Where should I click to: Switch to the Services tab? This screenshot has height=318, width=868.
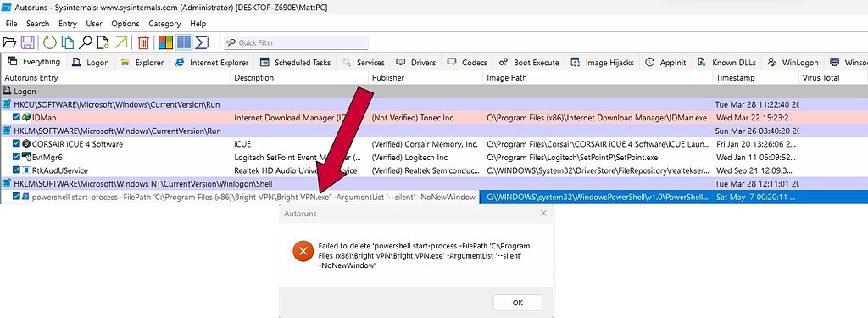pyautogui.click(x=363, y=63)
